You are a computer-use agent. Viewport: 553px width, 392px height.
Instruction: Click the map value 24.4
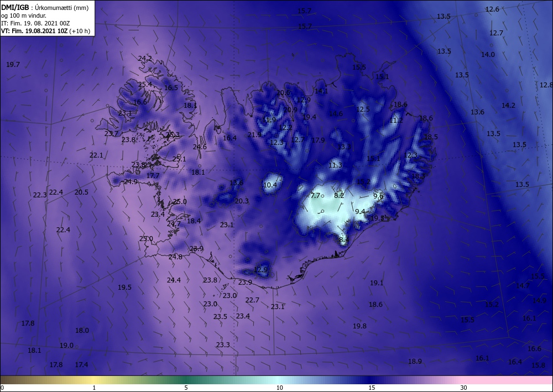click(174, 280)
